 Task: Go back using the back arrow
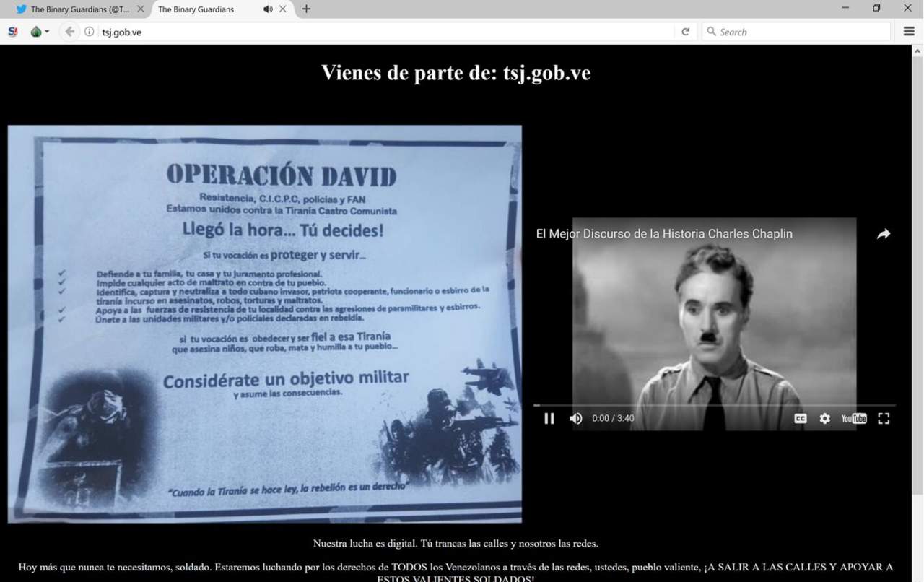(x=69, y=32)
